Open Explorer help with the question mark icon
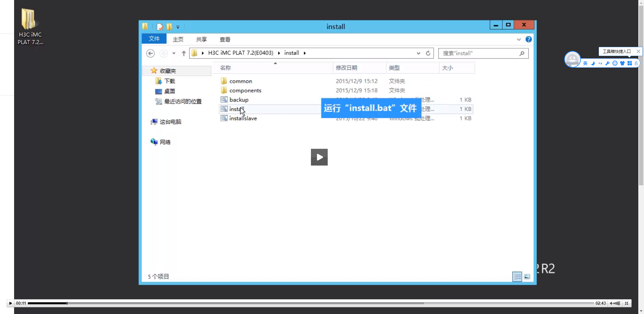Viewport: 644px width, 314px height. point(529,39)
